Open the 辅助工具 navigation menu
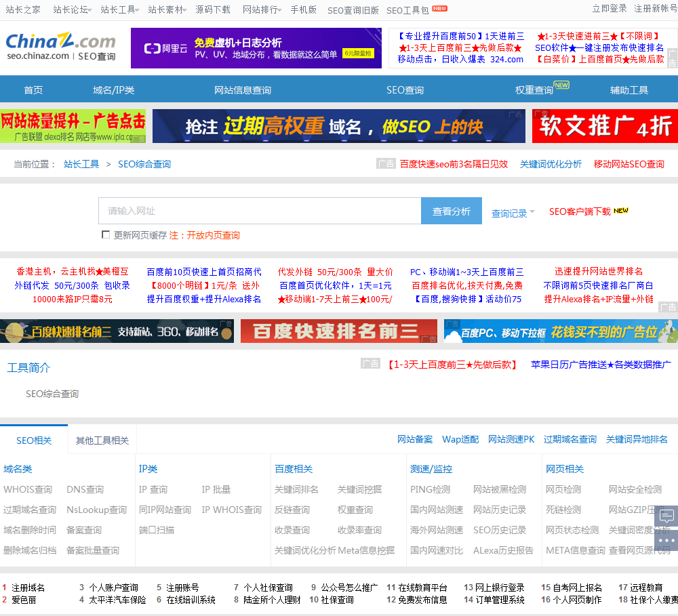Screen dimensions: 678x616 [629, 90]
